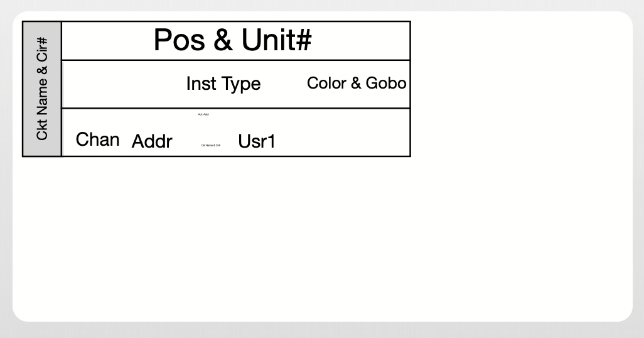Screen dimensions: 644x338
Task: Click gray window background outside the white panel
Action: click(638, 170)
